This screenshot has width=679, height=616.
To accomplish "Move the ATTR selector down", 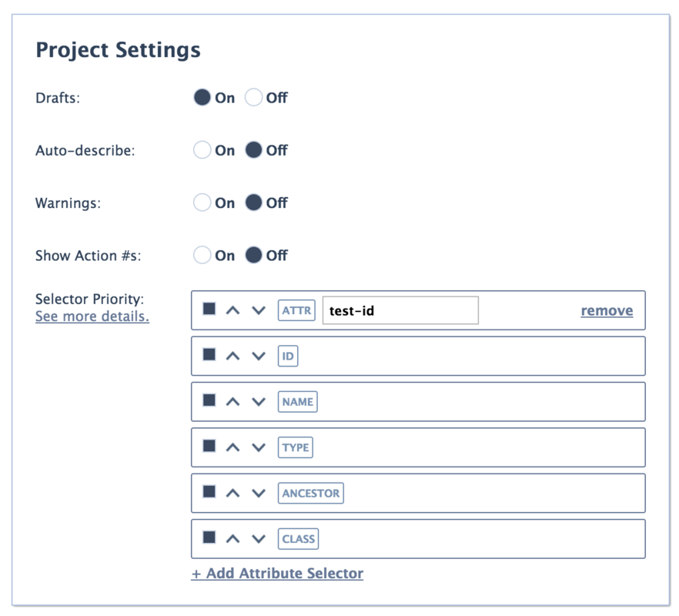I will click(259, 310).
